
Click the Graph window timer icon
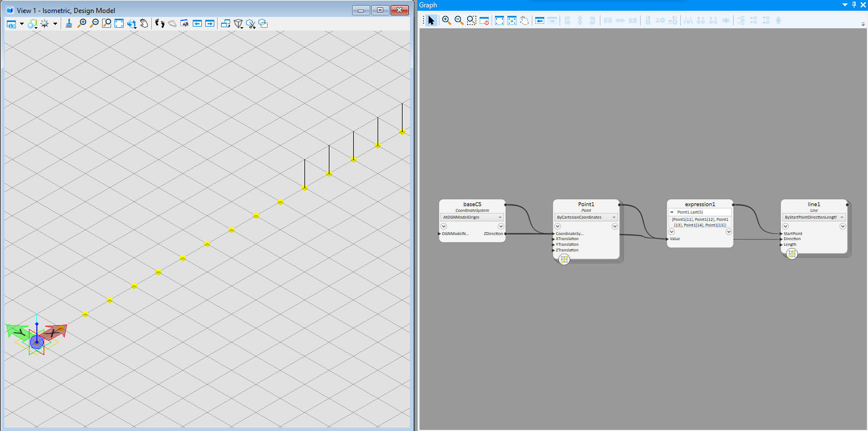pos(484,20)
